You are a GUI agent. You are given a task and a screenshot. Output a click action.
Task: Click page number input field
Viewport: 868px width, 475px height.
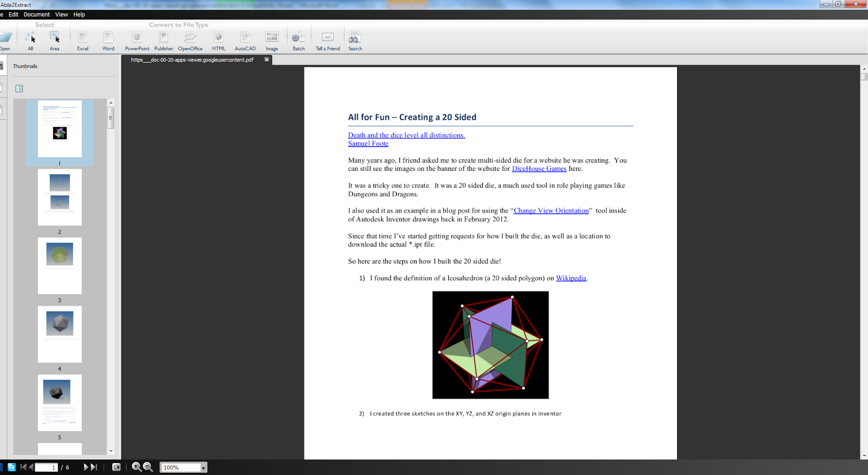[x=47, y=467]
